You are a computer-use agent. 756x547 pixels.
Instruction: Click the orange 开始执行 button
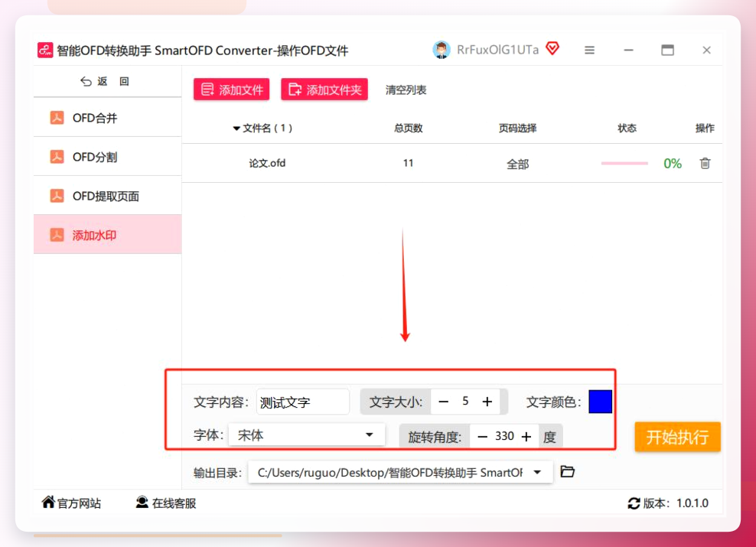tap(677, 437)
